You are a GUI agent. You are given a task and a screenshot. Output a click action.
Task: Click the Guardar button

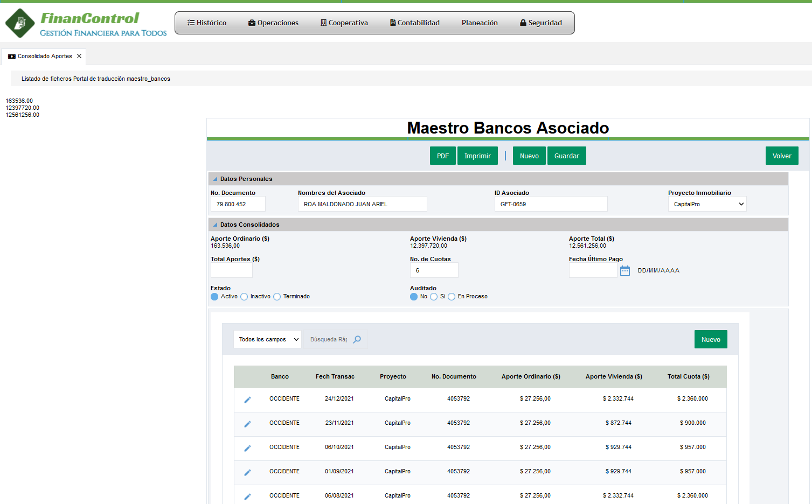coord(567,156)
